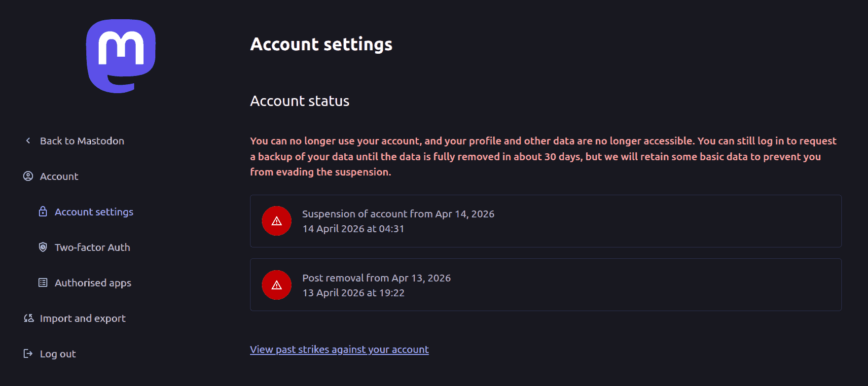Click the Mastodon logo
Screen dimensions: 868x386
tap(121, 56)
